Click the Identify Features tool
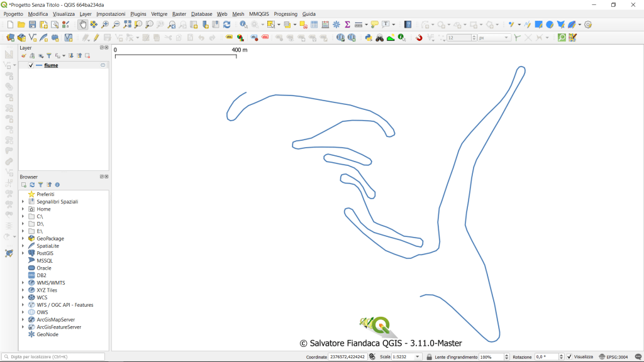 243,25
